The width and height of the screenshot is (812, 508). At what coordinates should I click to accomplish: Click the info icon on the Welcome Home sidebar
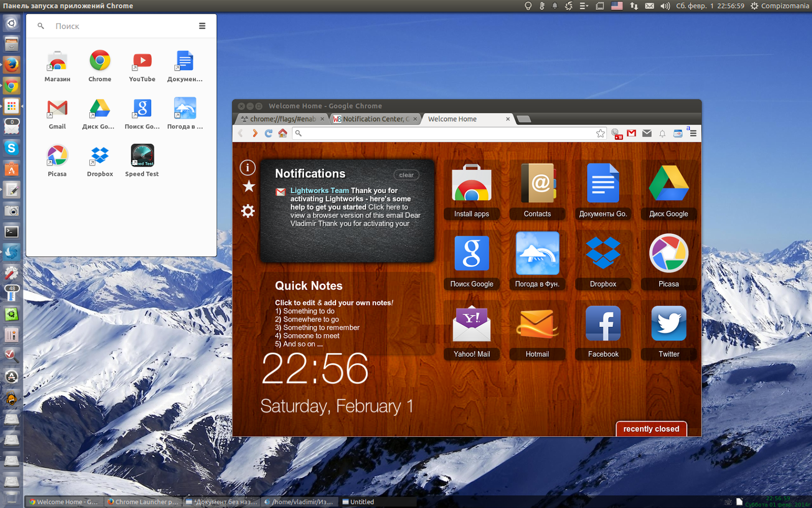point(248,167)
